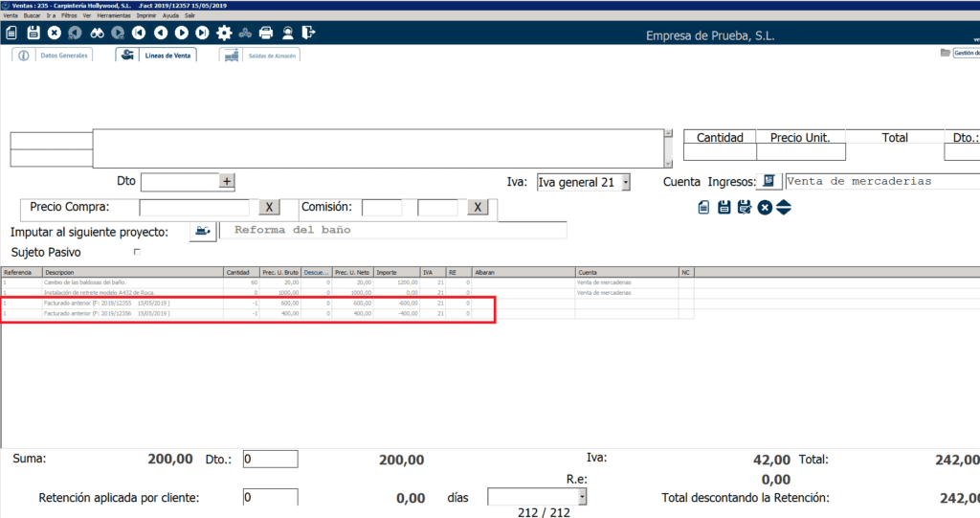This screenshot has width=980, height=518.
Task: Click the description box scrollbar down arrow
Action: (x=668, y=162)
